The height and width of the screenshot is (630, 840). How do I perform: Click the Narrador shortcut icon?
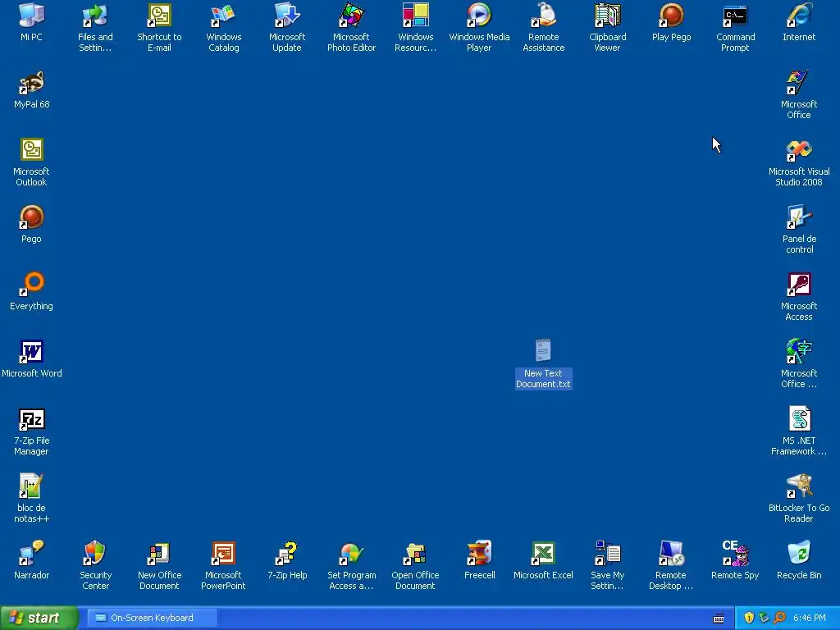tap(32, 554)
